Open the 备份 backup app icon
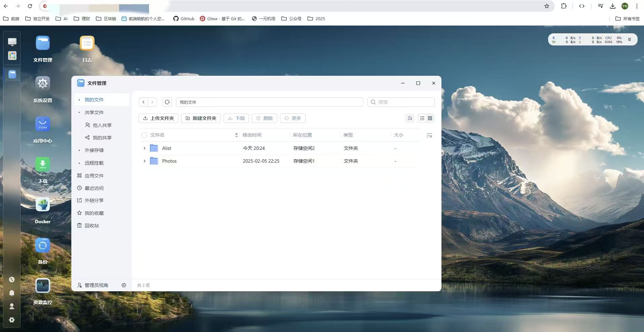The image size is (644, 332). click(43, 245)
